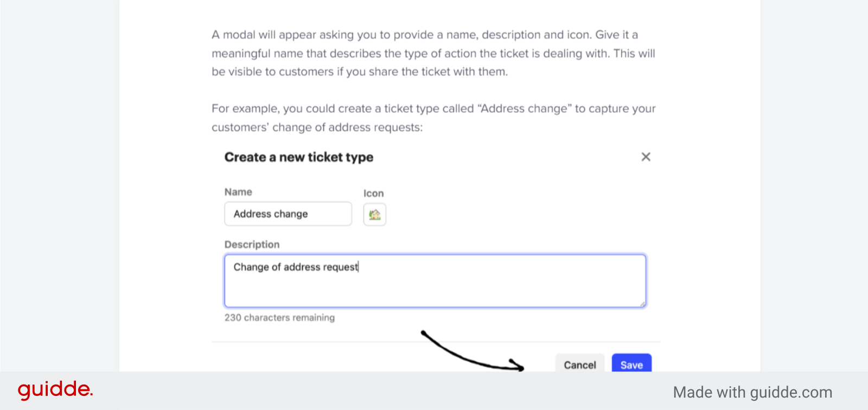Open the house emoji Icon picker
This screenshot has height=410, width=868.
pos(374,214)
